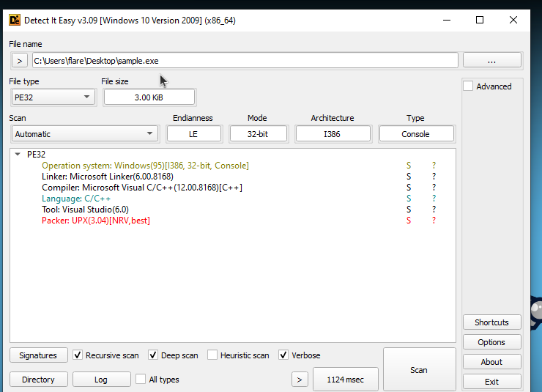
Task: Select the Operation system Windows(95) row
Action: tap(145, 166)
